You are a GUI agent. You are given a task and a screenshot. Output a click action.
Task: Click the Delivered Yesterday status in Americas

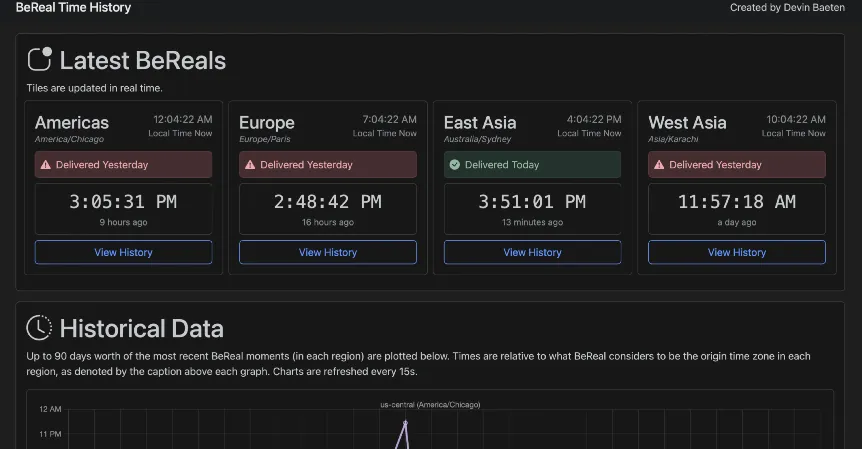(123, 165)
